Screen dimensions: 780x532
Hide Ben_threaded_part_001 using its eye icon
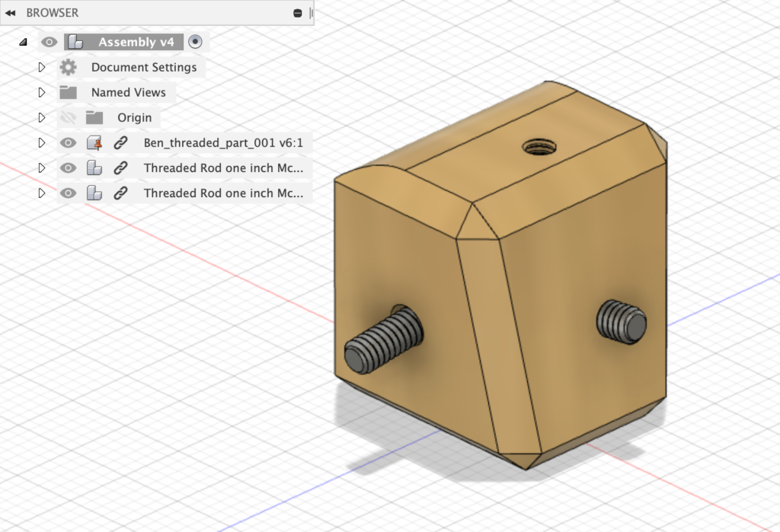pos(69,142)
